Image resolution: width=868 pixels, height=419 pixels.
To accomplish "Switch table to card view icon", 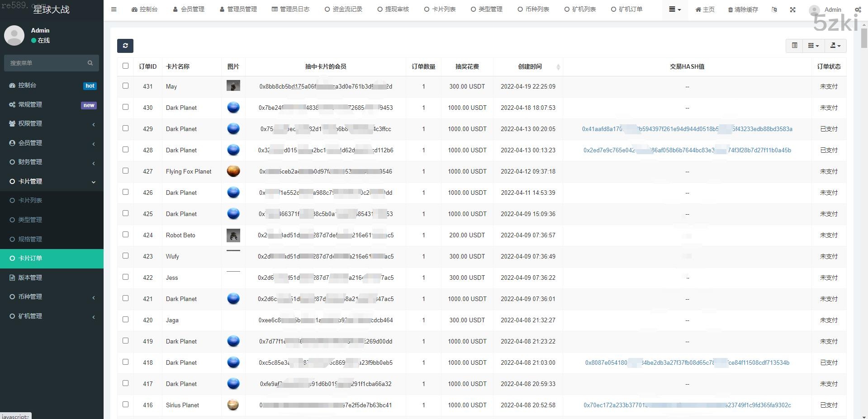I will click(794, 46).
